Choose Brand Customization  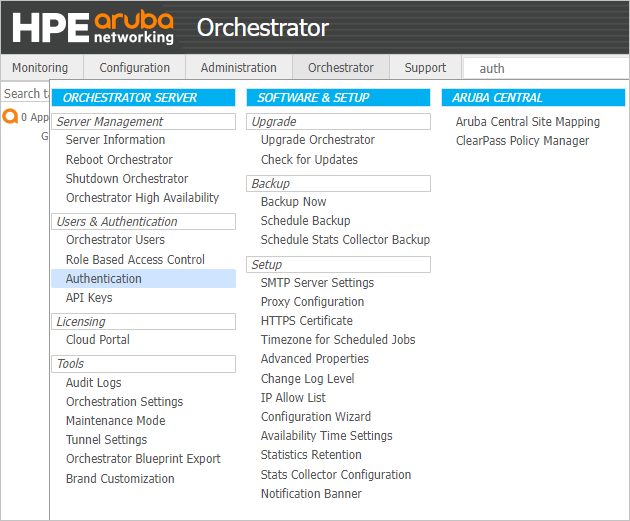[120, 478]
